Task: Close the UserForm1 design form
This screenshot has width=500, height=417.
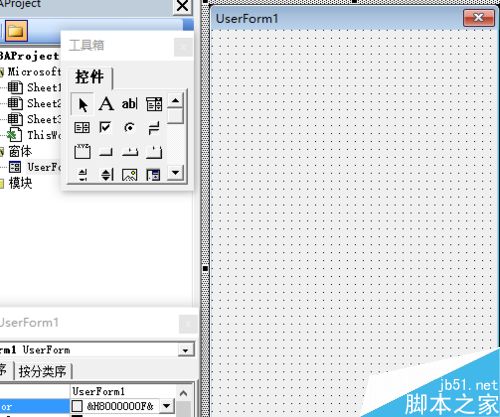Action: click(478, 18)
